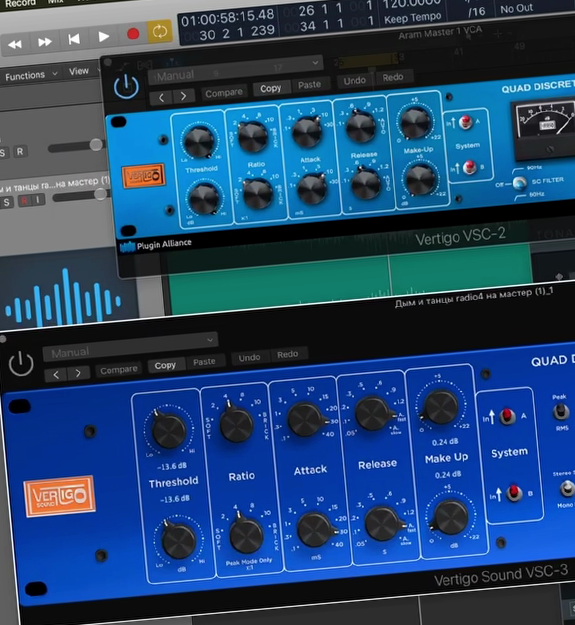Click Undo in the VSC-2 window
Image resolution: width=575 pixels, height=625 pixels.
[x=354, y=81]
